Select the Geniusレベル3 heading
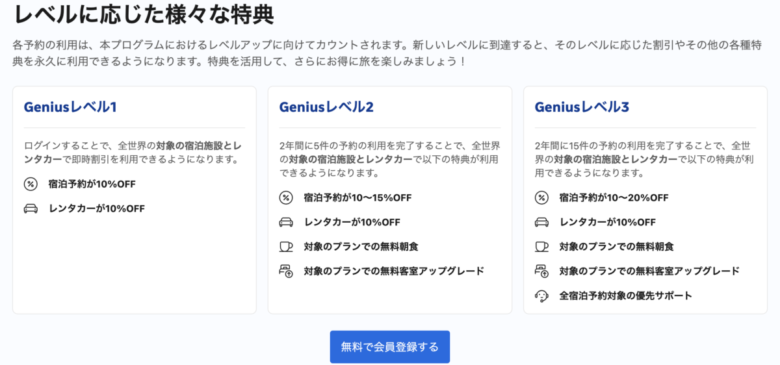The height and width of the screenshot is (365, 780). 582,107
